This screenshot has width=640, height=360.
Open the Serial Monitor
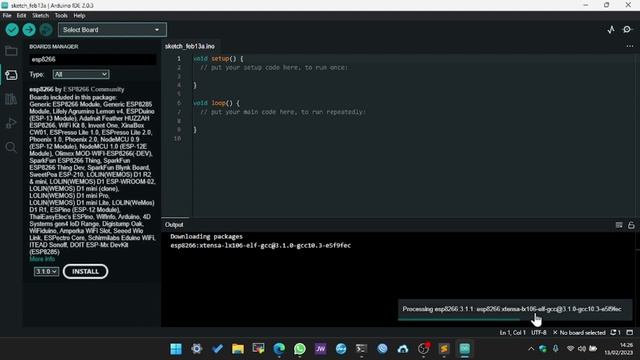(627, 29)
